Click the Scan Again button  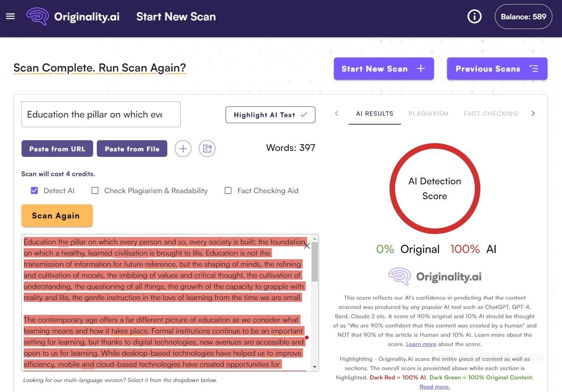[x=57, y=215]
